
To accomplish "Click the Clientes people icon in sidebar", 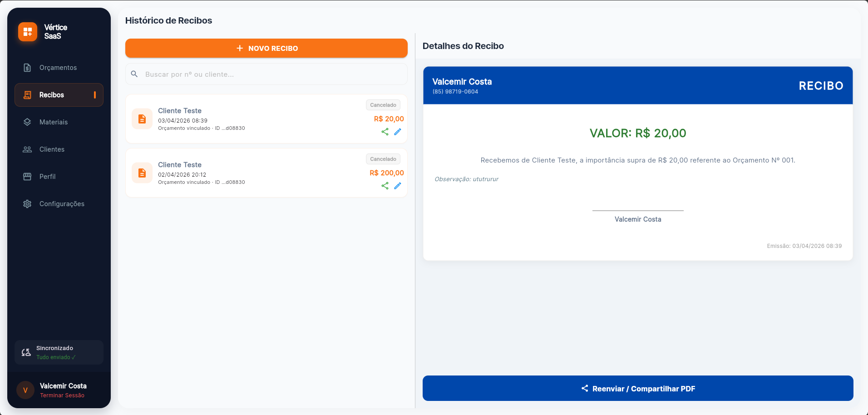I will pyautogui.click(x=27, y=149).
